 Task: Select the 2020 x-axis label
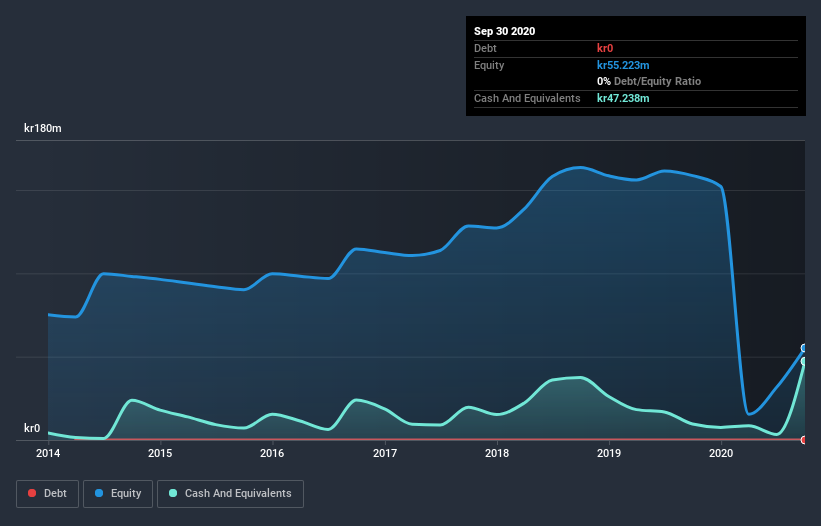(721, 453)
